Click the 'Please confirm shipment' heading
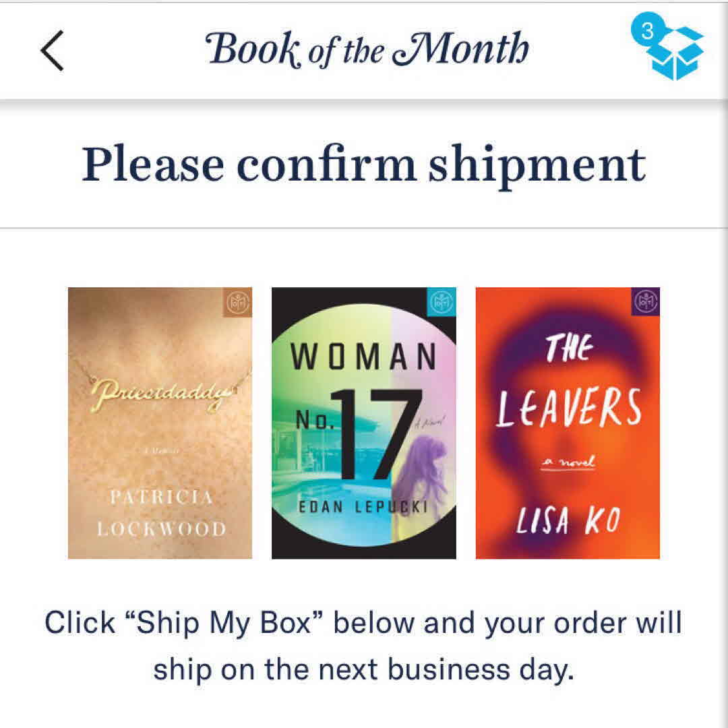The image size is (728, 728). point(364,164)
